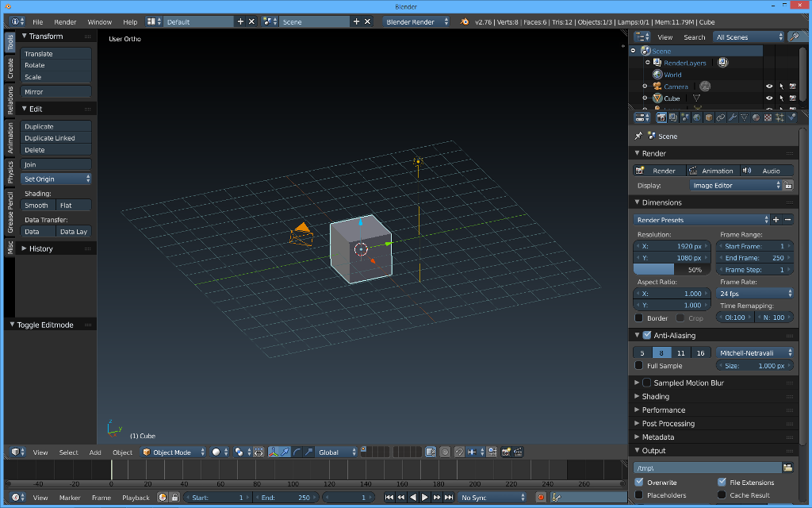Viewport: 812px width, 508px height.
Task: Click the Render camera icon tab in Properties
Action: coord(661,117)
